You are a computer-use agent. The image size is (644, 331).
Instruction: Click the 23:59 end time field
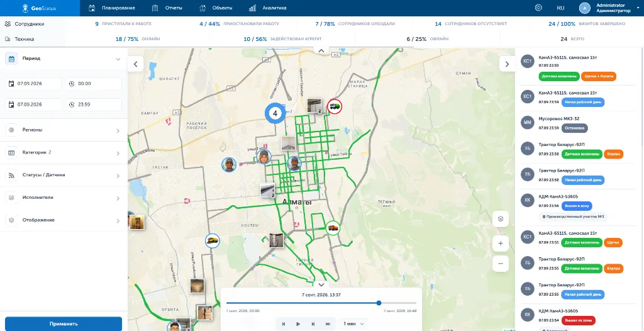point(94,104)
